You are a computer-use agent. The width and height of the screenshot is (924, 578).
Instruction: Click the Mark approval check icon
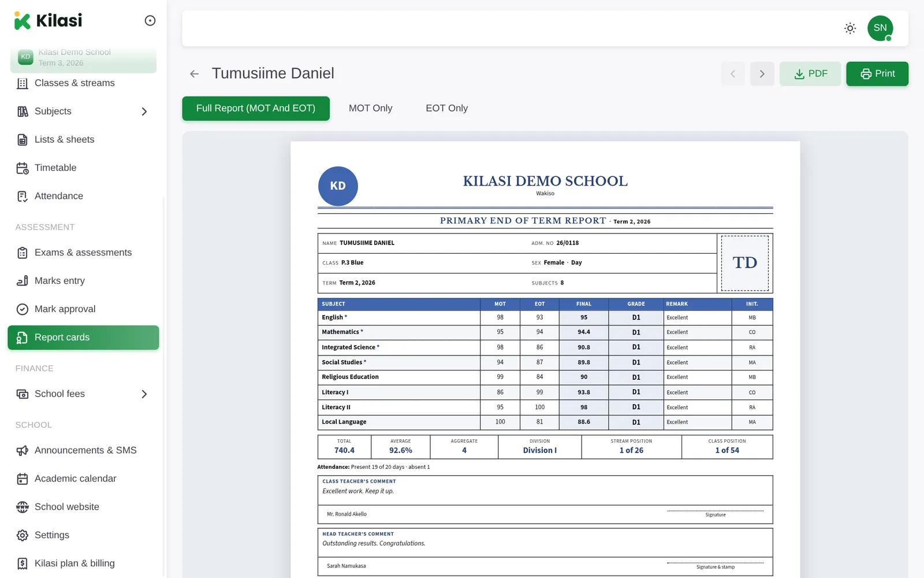[23, 309]
